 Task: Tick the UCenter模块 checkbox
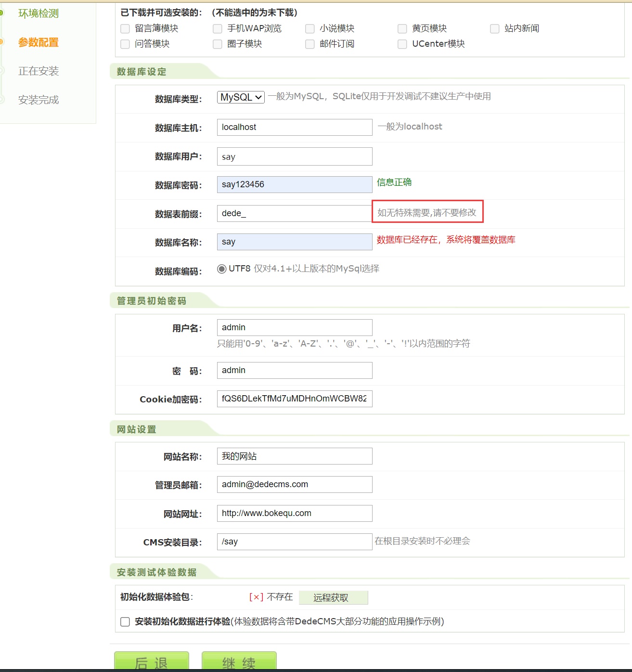coord(402,44)
